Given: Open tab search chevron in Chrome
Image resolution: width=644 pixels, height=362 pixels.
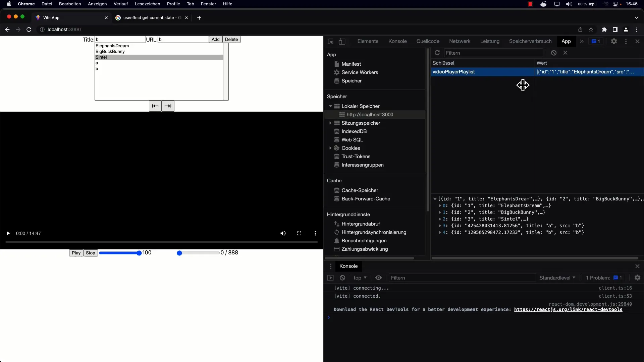Looking at the screenshot, I should 637,18.
